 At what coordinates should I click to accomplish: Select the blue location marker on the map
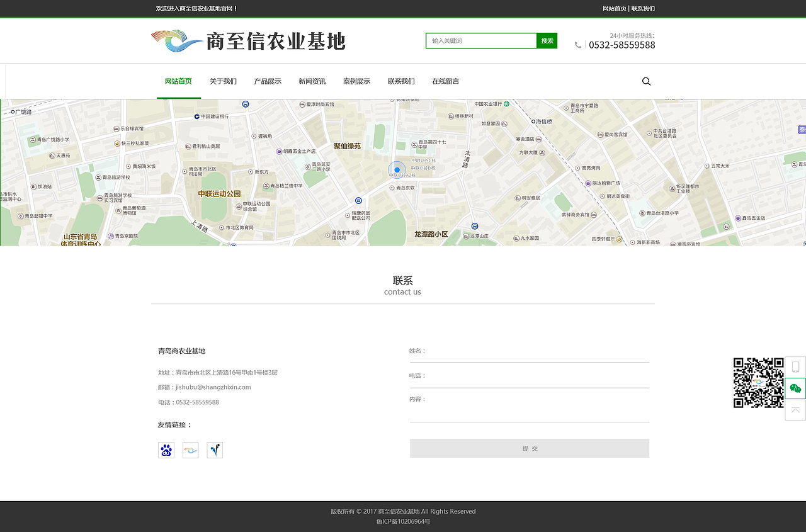(397, 170)
